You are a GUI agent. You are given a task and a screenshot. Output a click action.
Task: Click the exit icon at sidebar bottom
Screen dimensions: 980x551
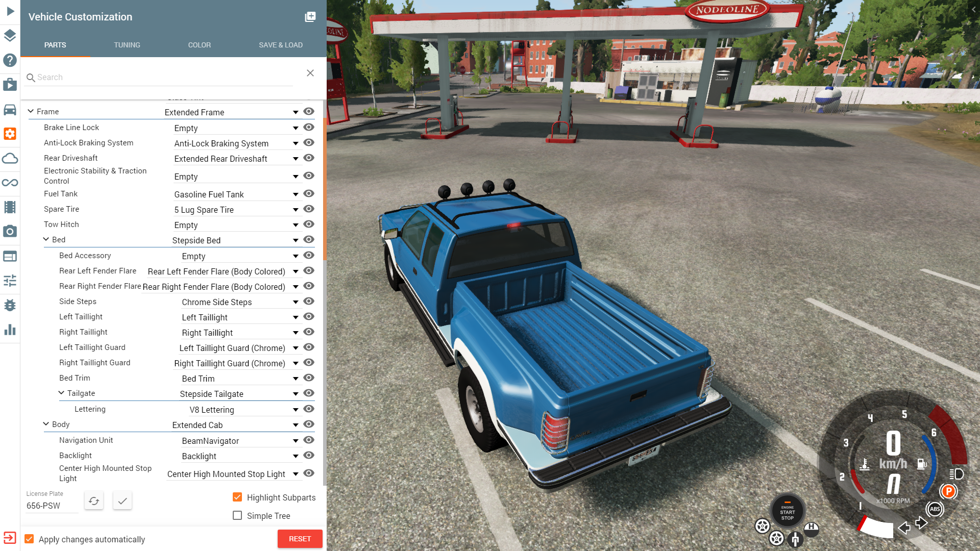[x=10, y=538]
